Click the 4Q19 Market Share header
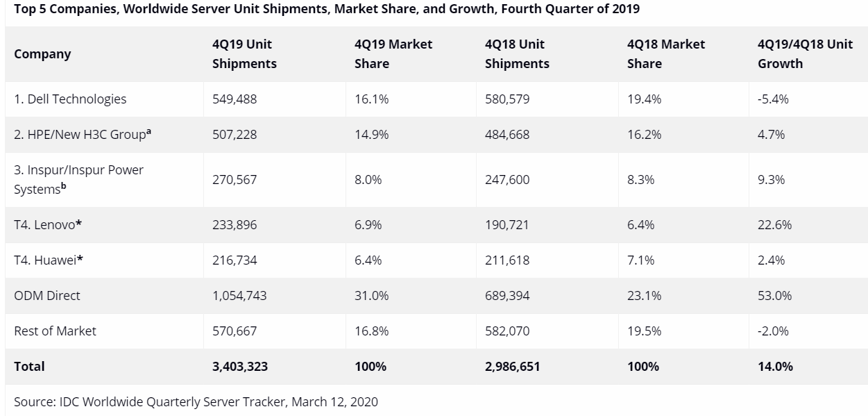The width and height of the screenshot is (868, 416). (x=393, y=54)
